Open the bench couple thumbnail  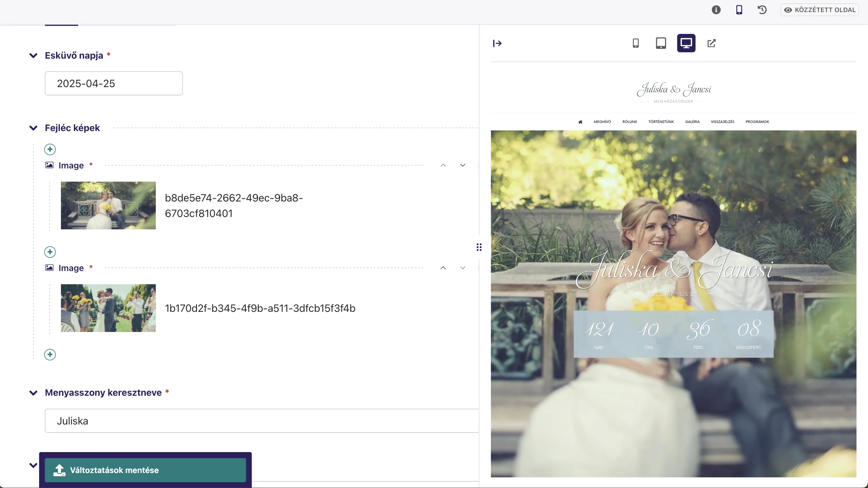pyautogui.click(x=108, y=205)
